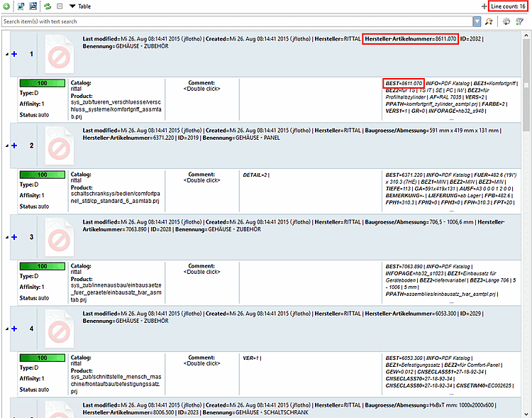Select the missing-preview thumbnail of row 2
Screen dimensions: 532x418
tap(60, 145)
